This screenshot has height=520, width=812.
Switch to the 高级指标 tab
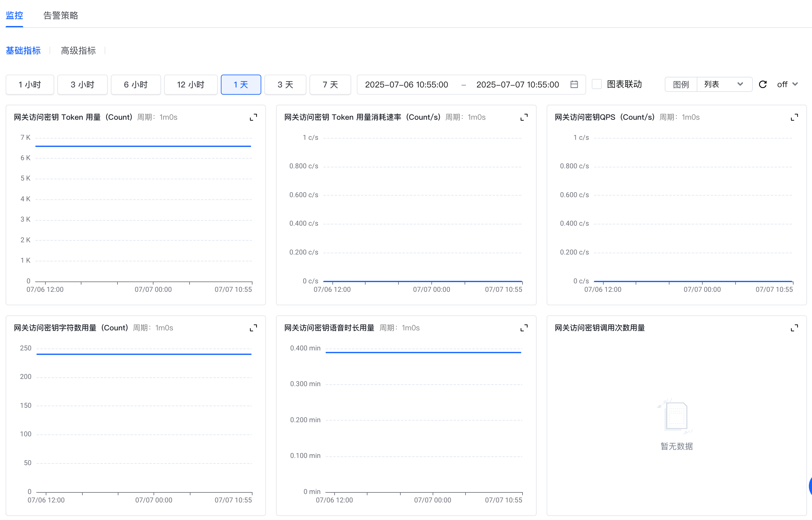tap(78, 51)
